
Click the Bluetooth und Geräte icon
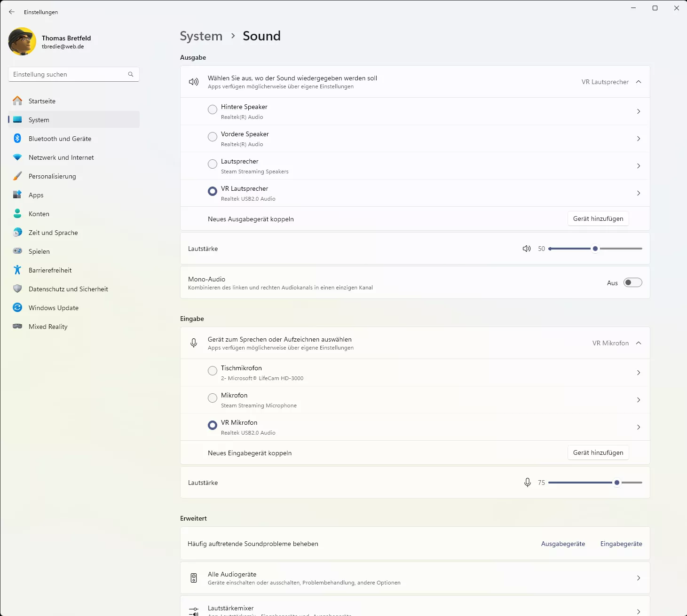[x=17, y=138]
